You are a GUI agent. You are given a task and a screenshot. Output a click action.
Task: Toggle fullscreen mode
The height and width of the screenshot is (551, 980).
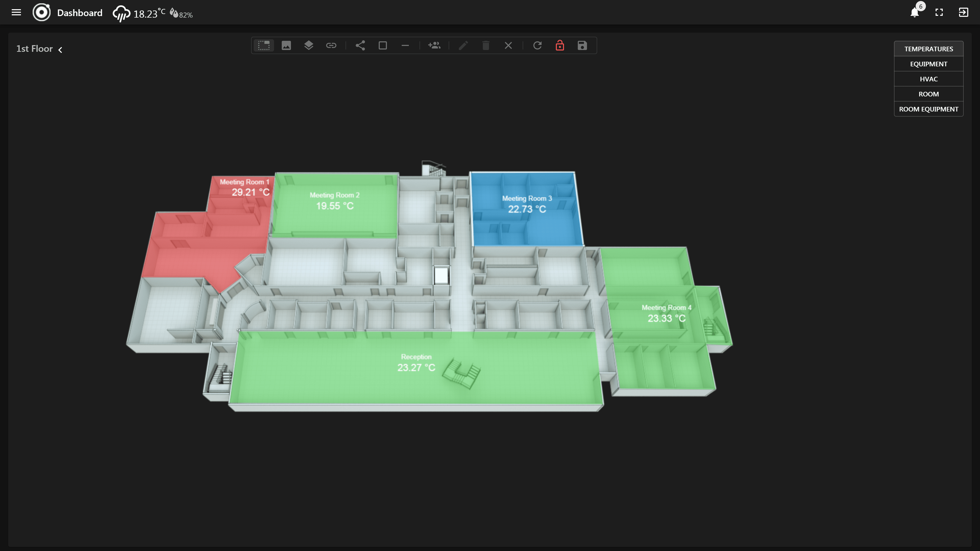[x=939, y=12]
